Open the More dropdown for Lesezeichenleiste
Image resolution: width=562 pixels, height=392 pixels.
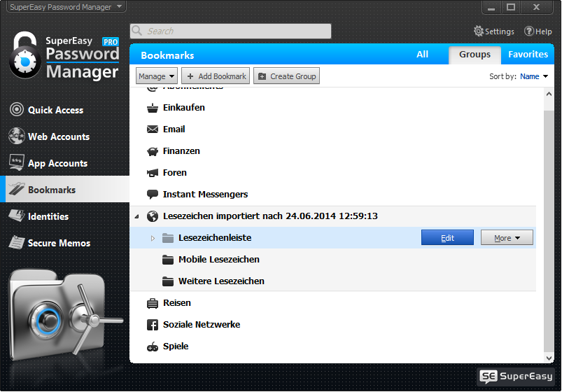tap(507, 237)
